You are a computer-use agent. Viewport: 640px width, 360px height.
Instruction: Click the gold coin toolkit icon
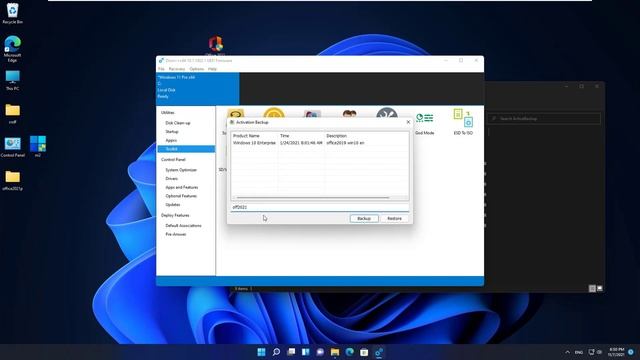pyautogui.click(x=274, y=113)
